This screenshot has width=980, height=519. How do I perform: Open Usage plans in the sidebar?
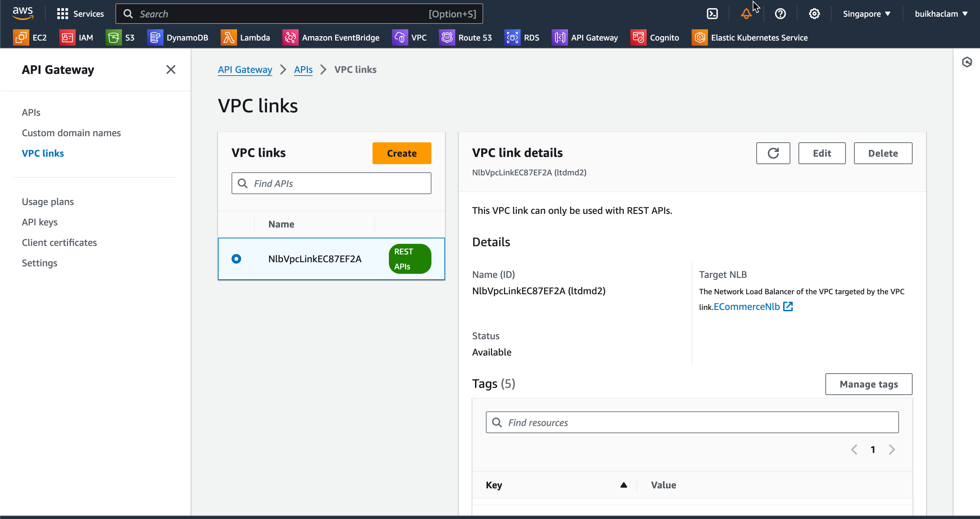48,202
